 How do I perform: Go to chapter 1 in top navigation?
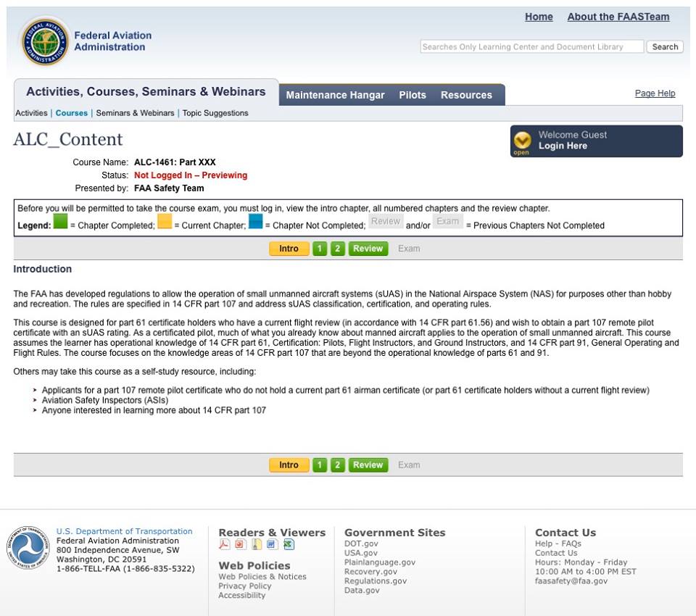pyautogui.click(x=320, y=249)
